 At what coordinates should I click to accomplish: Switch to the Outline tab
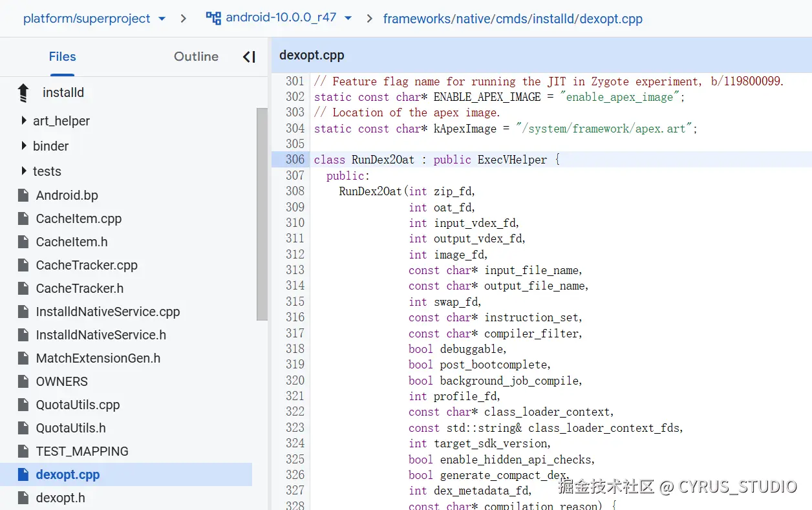(x=196, y=56)
